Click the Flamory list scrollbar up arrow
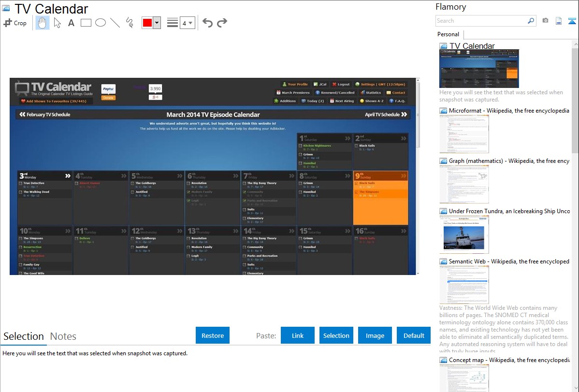This screenshot has height=392, width=579. pos(575,44)
